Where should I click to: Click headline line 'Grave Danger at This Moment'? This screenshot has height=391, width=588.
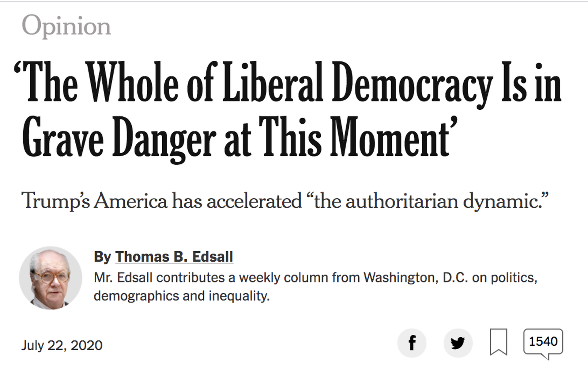240,137
